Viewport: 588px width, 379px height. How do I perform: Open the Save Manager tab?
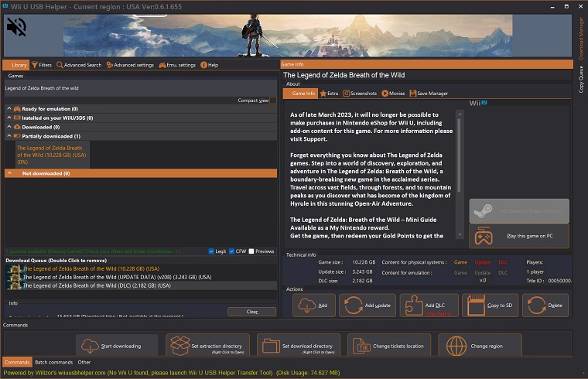click(x=429, y=94)
